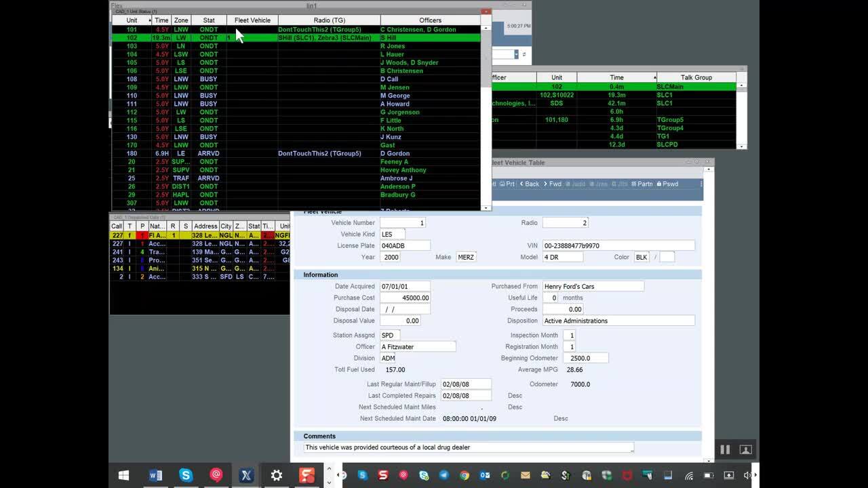Click the Fwd forward toolbar button
The width and height of the screenshot is (868, 488).
[x=553, y=184]
